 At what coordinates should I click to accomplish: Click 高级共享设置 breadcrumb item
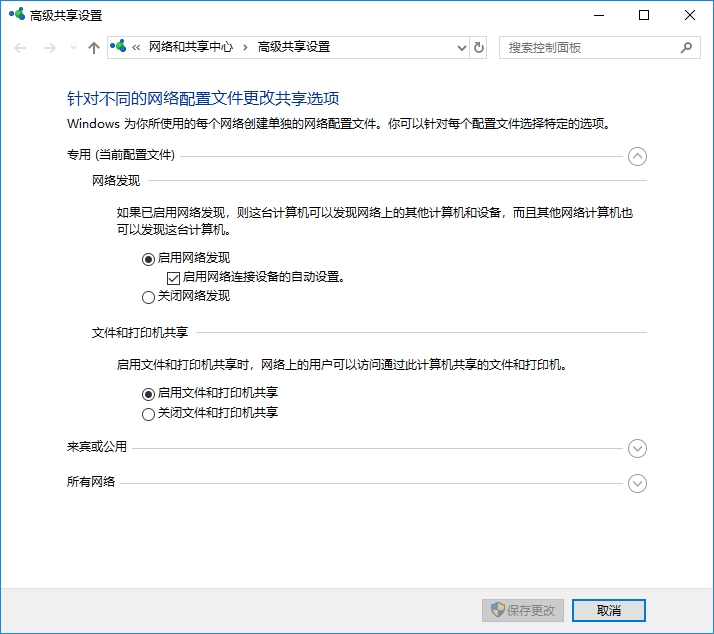click(x=294, y=47)
